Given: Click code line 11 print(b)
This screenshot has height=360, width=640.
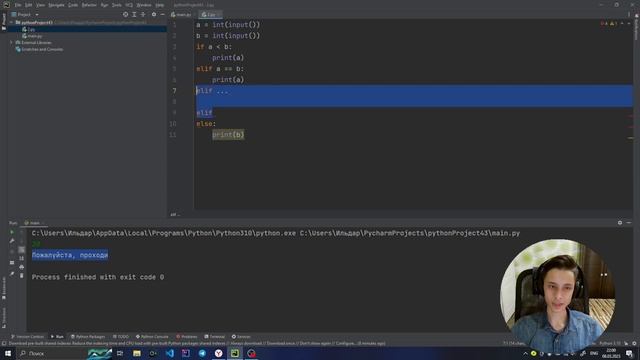Looking at the screenshot, I should pos(228,135).
